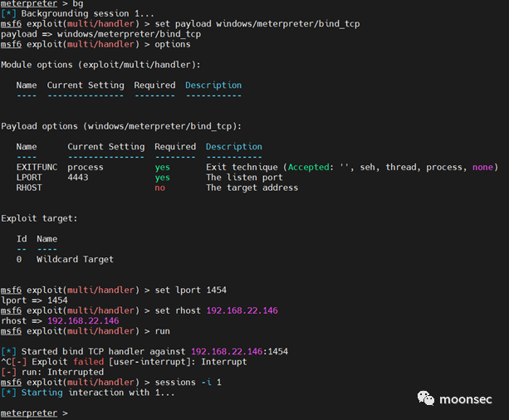Click 'Payload options (windows/meterpreter/bind_tcp):' heading
Viewport: 509px width, 420px height.
(121, 126)
